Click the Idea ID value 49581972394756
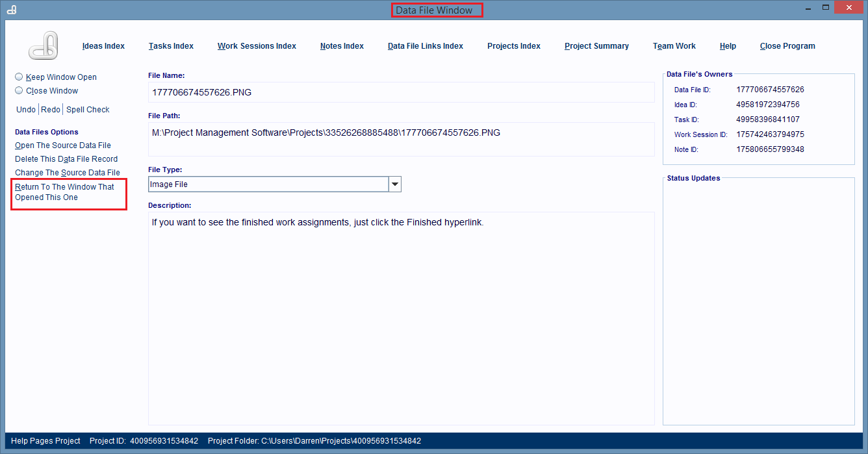The width and height of the screenshot is (868, 454). pos(768,105)
